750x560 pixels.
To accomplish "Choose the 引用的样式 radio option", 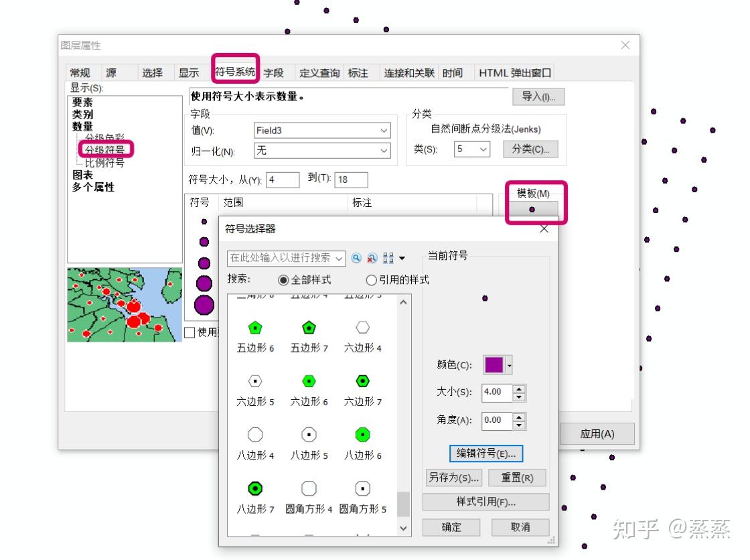I will tap(372, 280).
